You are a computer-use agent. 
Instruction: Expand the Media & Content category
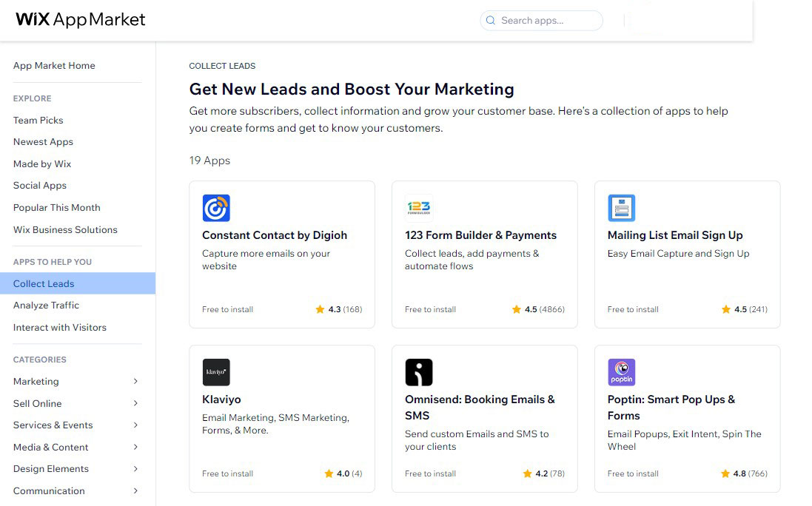pos(135,448)
